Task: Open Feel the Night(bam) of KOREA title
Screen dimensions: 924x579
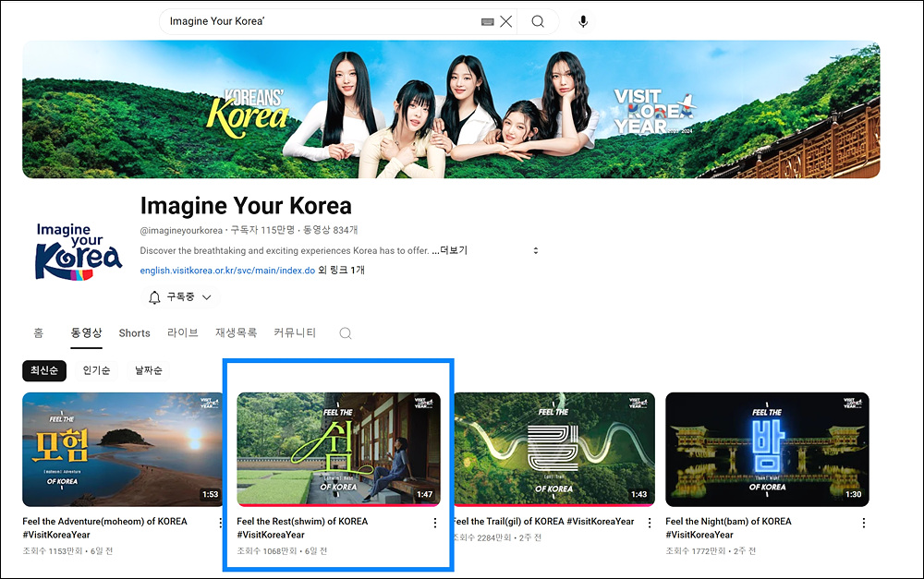Action: tap(728, 528)
